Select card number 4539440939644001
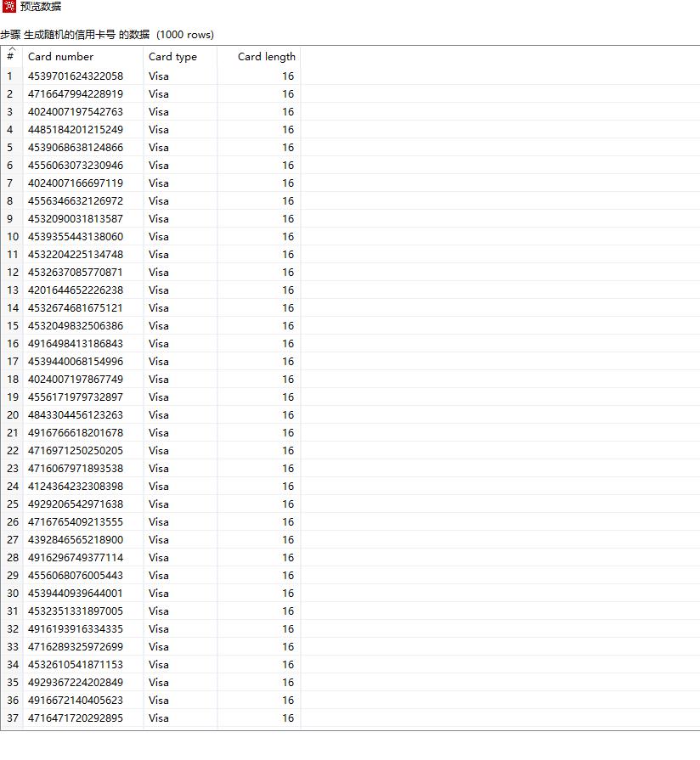The height and width of the screenshot is (760, 700). point(76,594)
